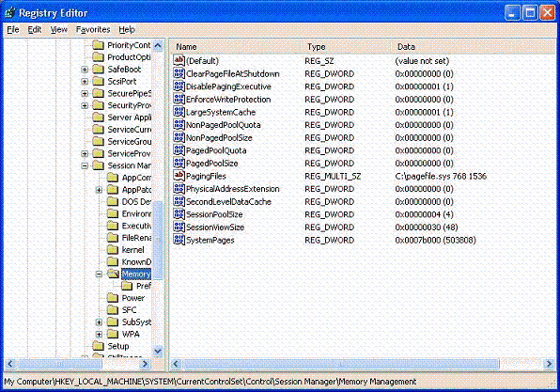Viewport: 560px width, 392px height.
Task: Expand the WPA key
Action: coord(99,334)
